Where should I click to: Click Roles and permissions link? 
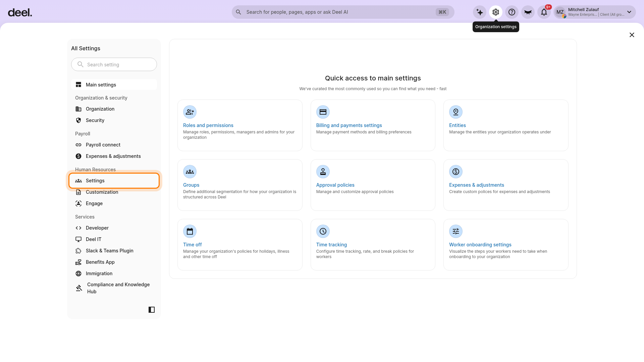pyautogui.click(x=208, y=125)
